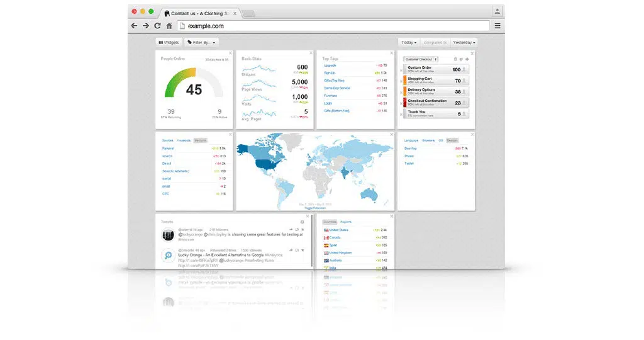Click the example.com address bar

(333, 26)
